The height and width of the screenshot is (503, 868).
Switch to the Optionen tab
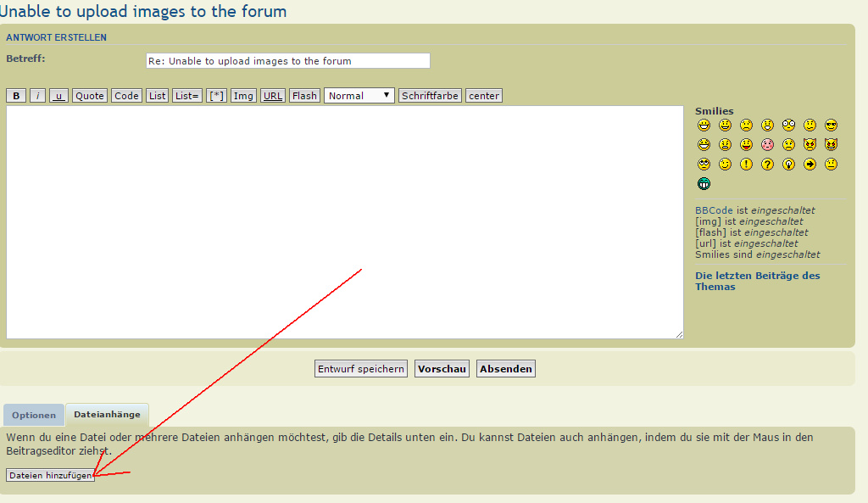pyautogui.click(x=34, y=416)
